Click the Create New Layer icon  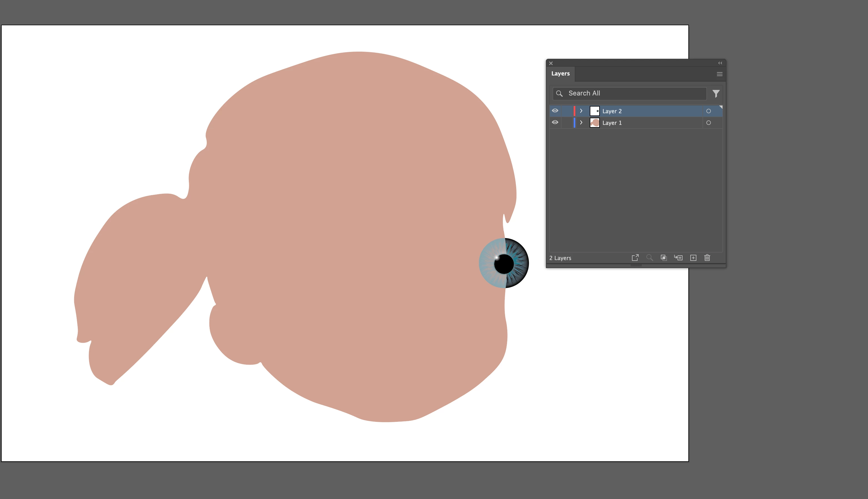click(693, 258)
